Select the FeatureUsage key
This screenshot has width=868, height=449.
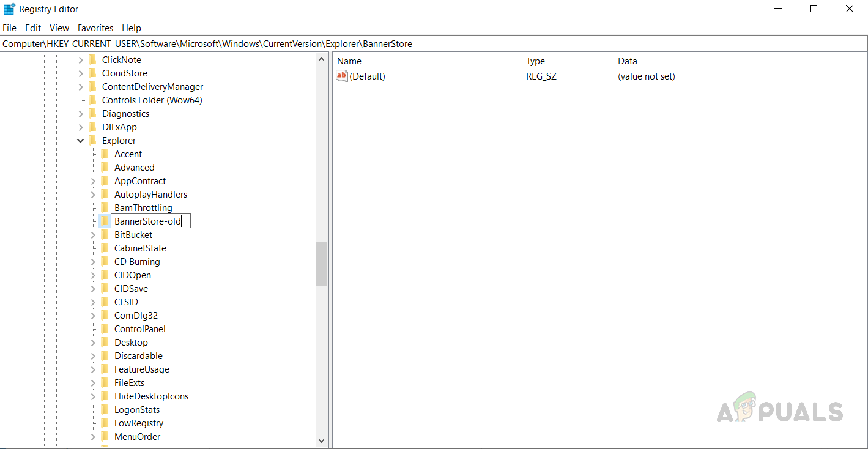pos(142,369)
